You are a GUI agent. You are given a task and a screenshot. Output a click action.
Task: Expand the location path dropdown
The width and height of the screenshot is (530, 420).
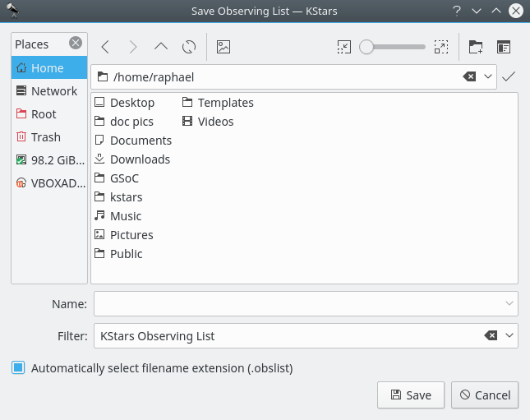489,76
